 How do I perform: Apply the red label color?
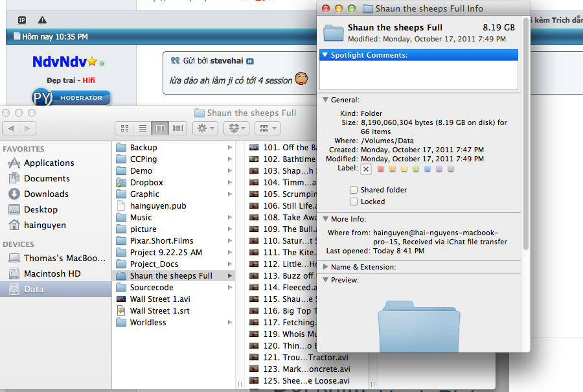pos(381,169)
